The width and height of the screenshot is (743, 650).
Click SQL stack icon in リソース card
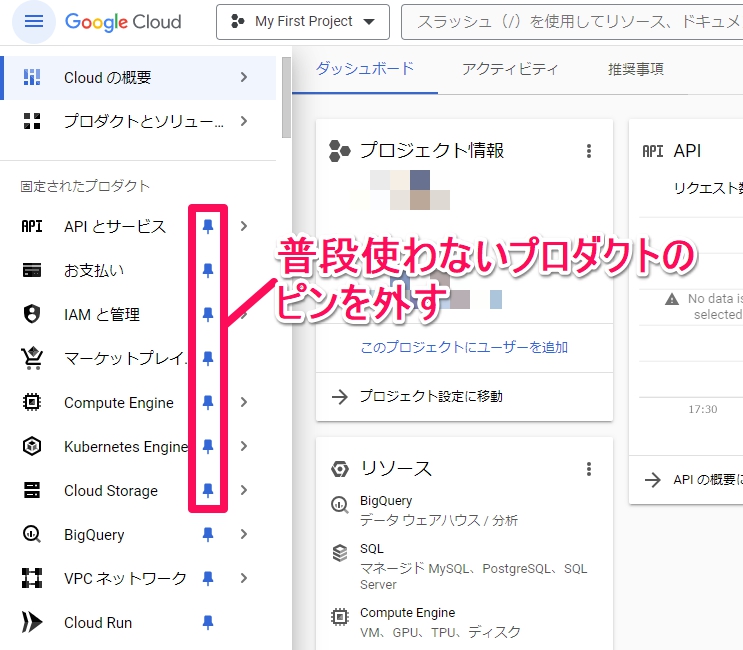pos(339,553)
